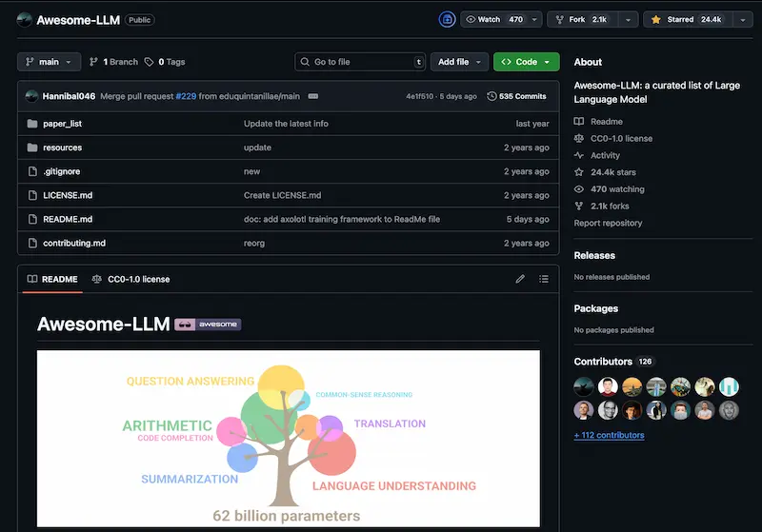Open the paper_list folder
Viewport: 762px width, 532px height.
tap(62, 124)
